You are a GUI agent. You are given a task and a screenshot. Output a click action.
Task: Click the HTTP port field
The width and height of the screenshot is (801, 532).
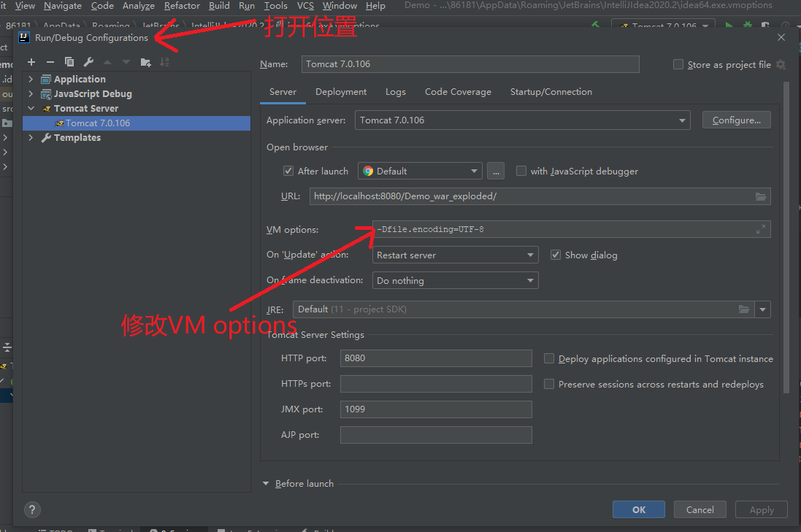tap(436, 358)
